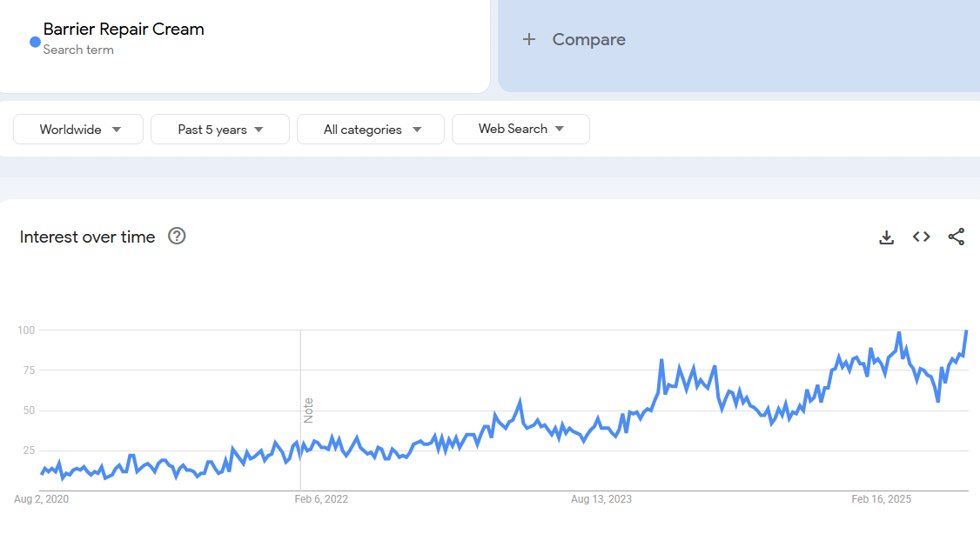Screen dimensions: 980x534
Task: Select the Aug 13, 2023 axis label
Action: [x=601, y=499]
